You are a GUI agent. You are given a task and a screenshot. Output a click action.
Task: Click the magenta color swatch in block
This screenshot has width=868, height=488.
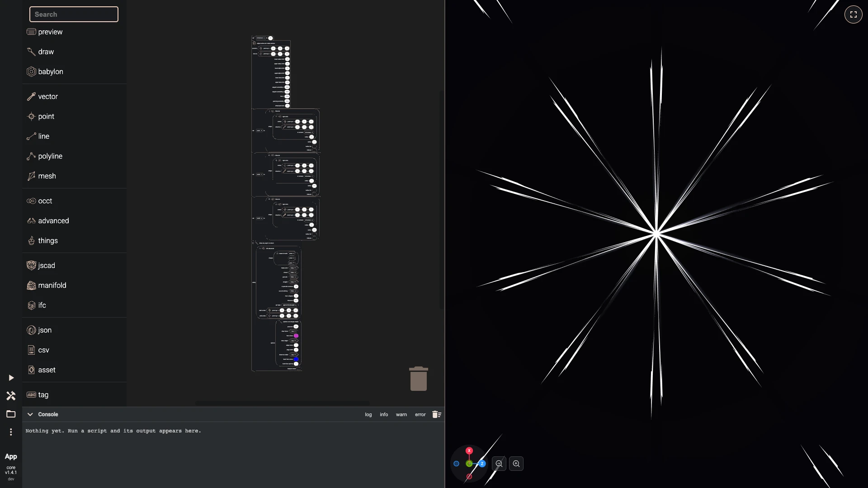296,336
